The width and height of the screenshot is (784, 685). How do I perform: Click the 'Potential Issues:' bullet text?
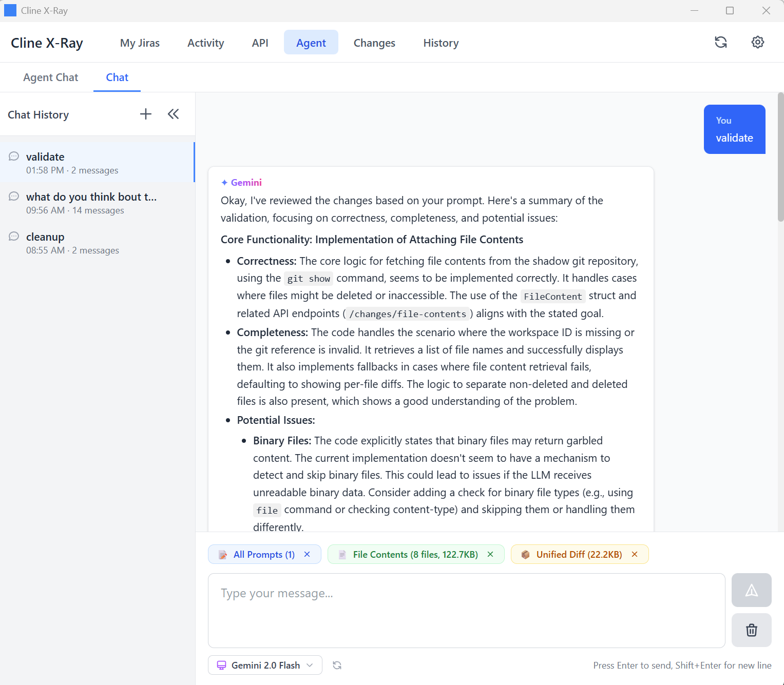[x=276, y=420]
